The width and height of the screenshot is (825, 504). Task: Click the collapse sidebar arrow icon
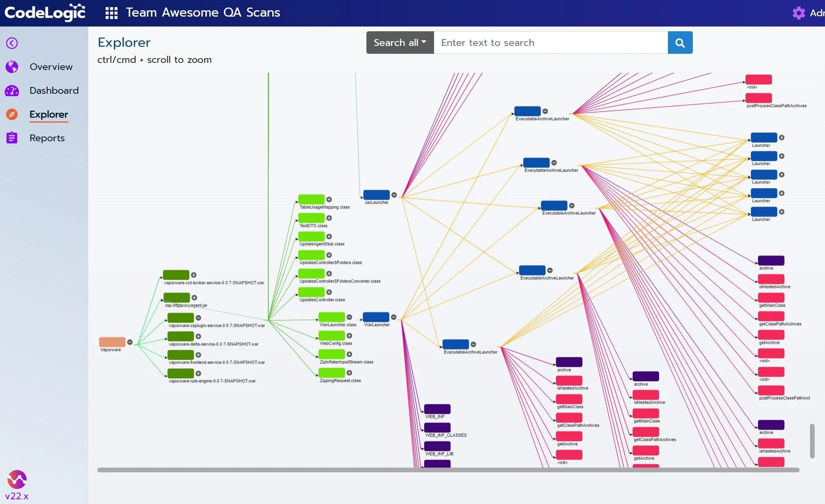pyautogui.click(x=12, y=43)
